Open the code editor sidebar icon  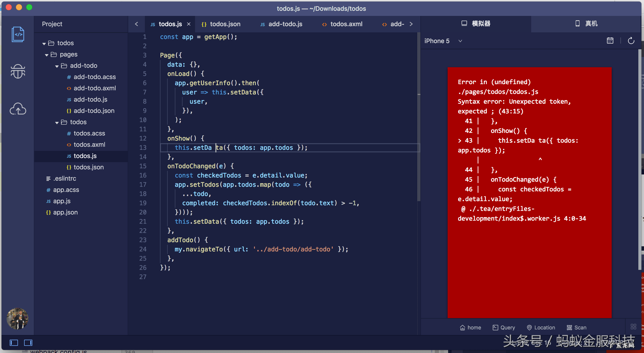[x=18, y=34]
